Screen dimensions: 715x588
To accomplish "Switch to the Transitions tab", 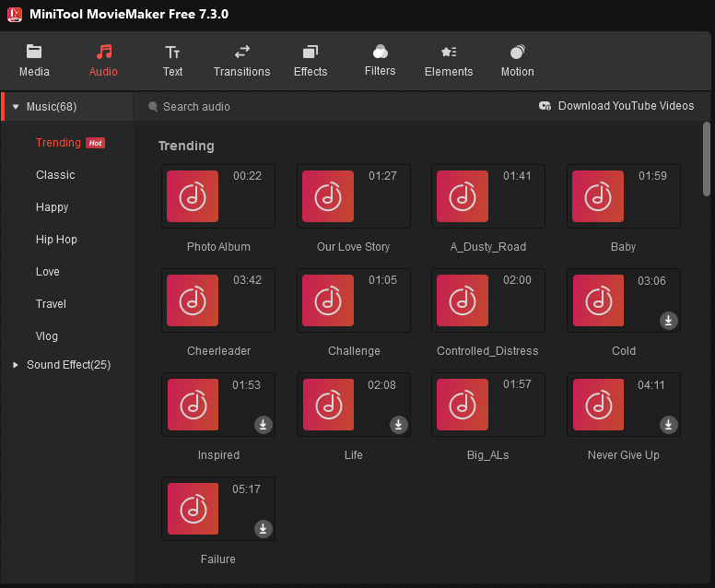I will click(241, 61).
